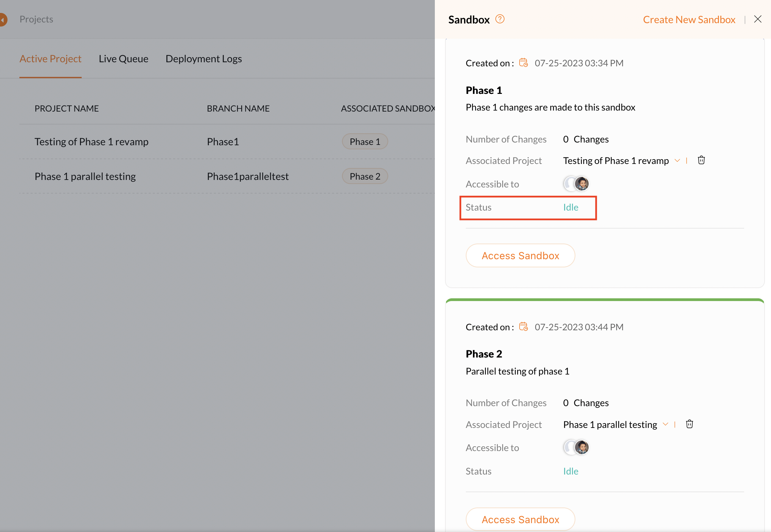Click Phase 1 associated sandbox tag
The height and width of the screenshot is (532, 771).
(365, 142)
